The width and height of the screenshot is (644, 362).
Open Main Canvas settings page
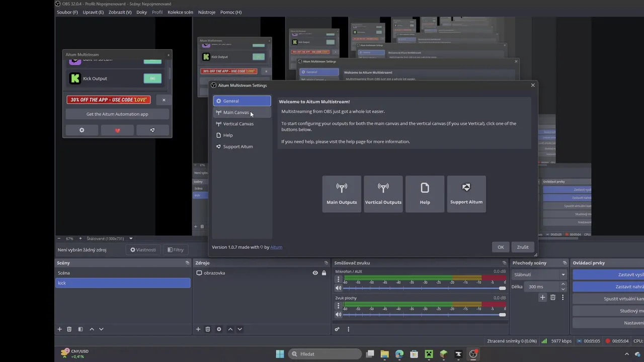tap(242, 113)
